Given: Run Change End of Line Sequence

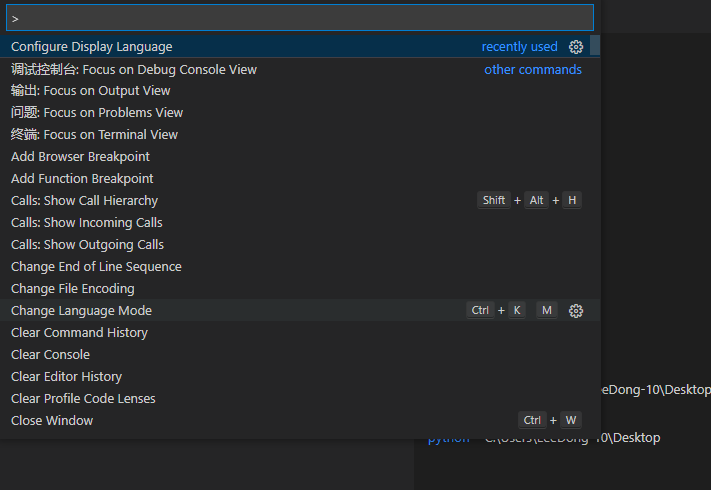Looking at the screenshot, I should [x=96, y=267].
